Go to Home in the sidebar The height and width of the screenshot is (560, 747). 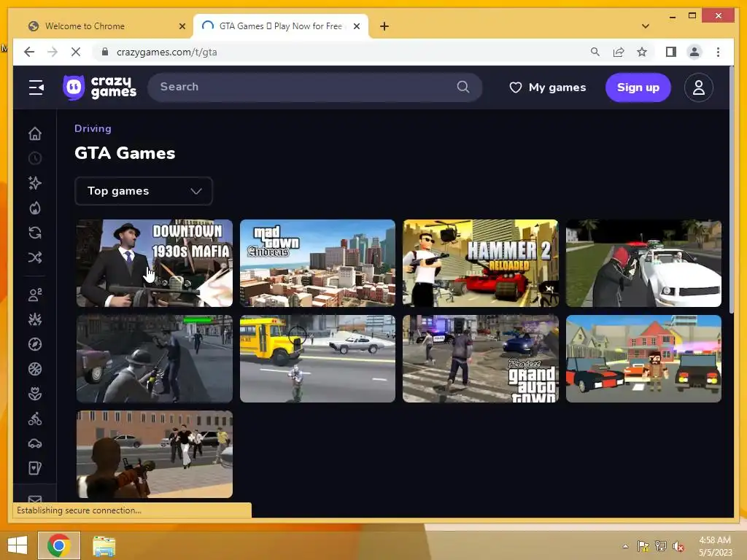click(x=35, y=134)
